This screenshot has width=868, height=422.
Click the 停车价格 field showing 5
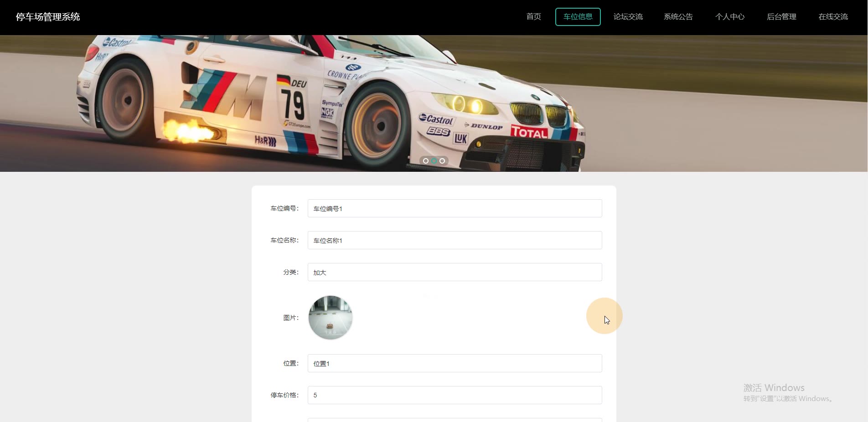point(455,395)
